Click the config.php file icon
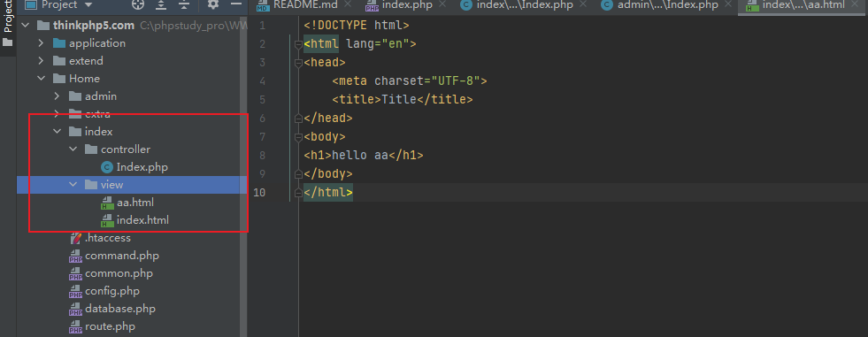The height and width of the screenshot is (337, 868). [x=75, y=292]
